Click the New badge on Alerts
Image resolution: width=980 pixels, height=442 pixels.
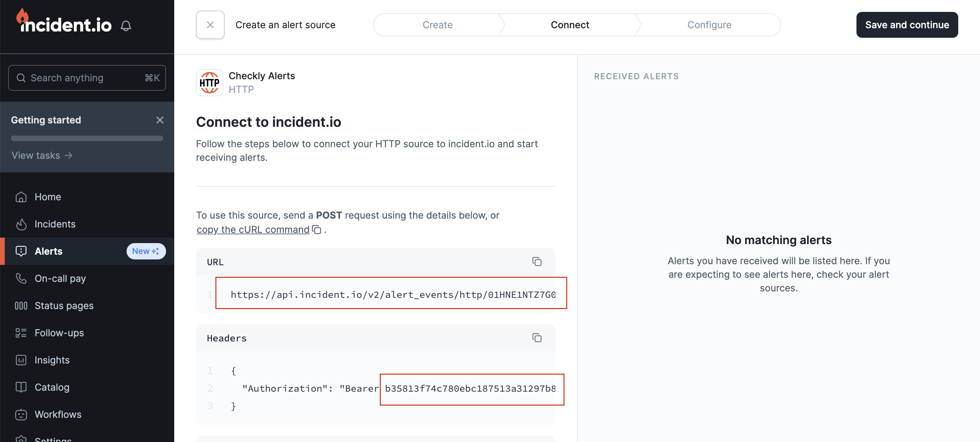pos(146,251)
